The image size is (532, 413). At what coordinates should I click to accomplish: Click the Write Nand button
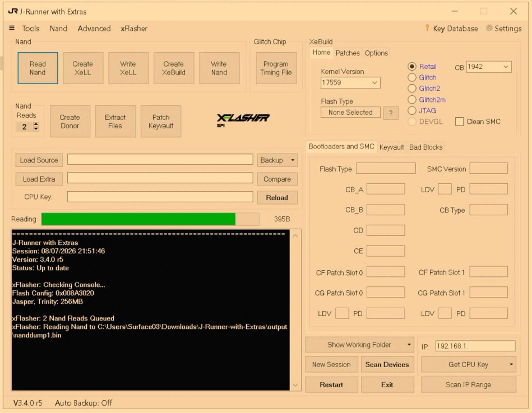pos(219,68)
